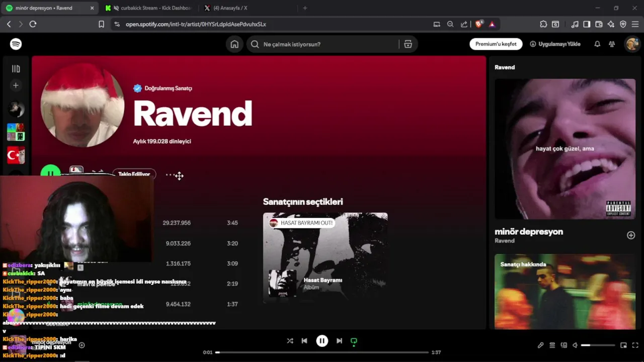644x362 pixels.
Task: Pause playback in bottom player bar
Action: [322, 341]
